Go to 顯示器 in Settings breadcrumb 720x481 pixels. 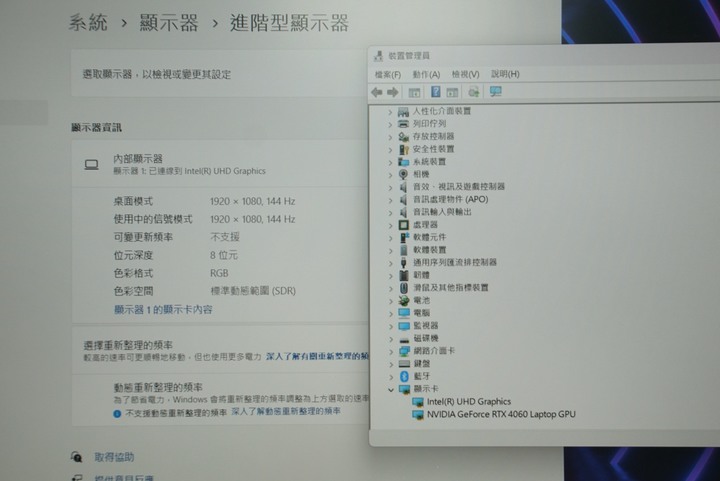tap(169, 22)
